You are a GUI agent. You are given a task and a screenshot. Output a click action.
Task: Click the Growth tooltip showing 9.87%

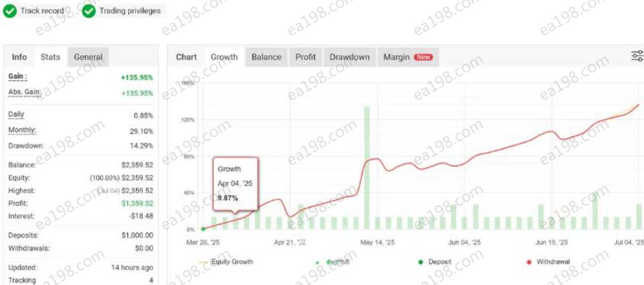(235, 183)
